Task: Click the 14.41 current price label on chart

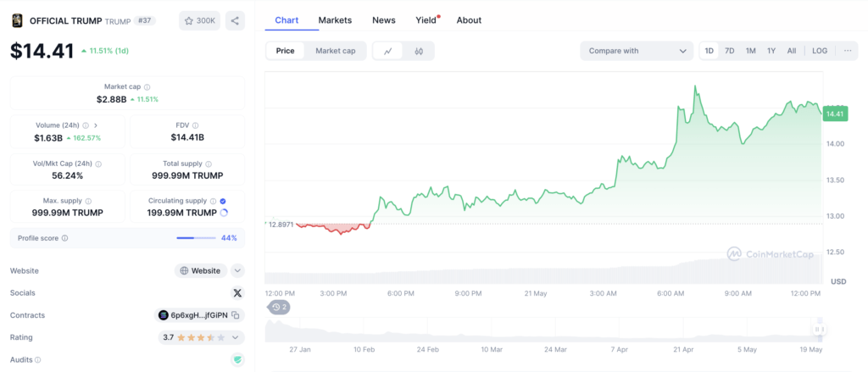Action: (x=835, y=114)
